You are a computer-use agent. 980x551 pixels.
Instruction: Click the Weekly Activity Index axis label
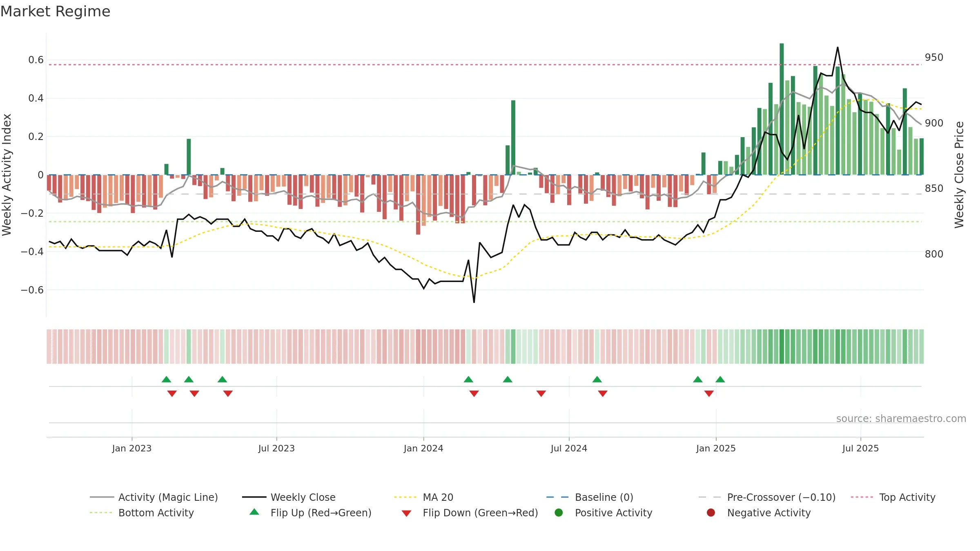[7, 175]
